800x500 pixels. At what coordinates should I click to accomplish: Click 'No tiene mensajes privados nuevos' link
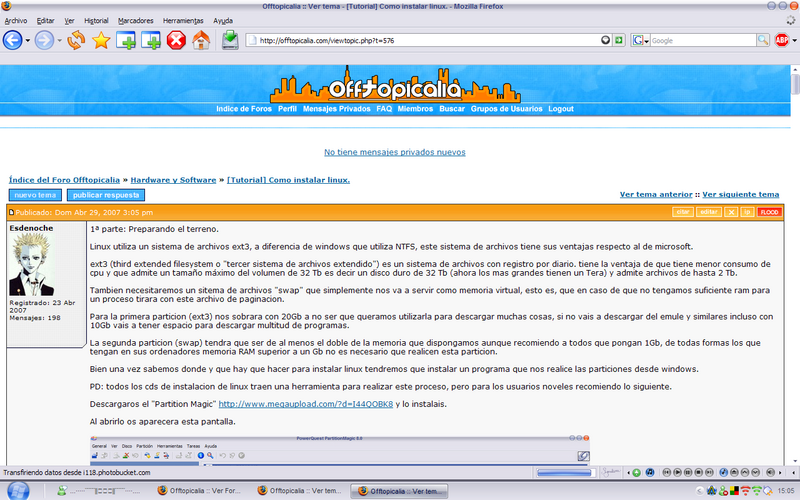click(394, 153)
